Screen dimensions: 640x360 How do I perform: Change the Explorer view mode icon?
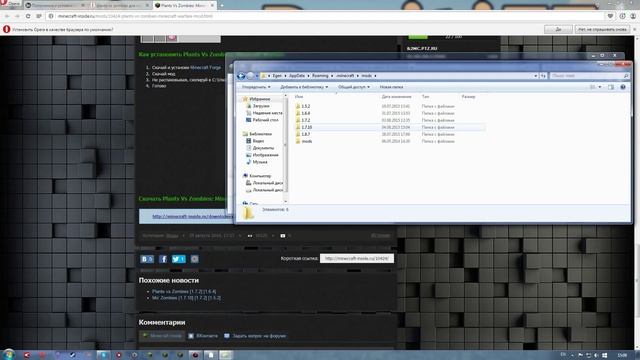pos(593,87)
